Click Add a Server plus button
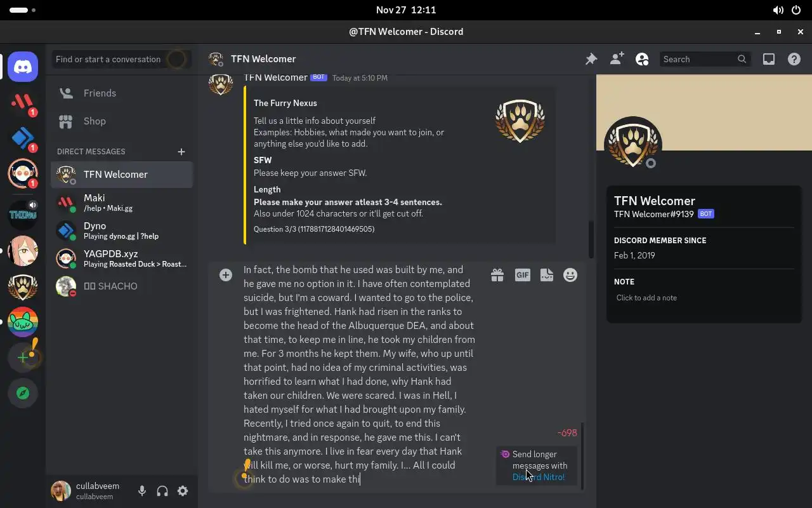Screen dimensions: 812x508 [23, 357]
